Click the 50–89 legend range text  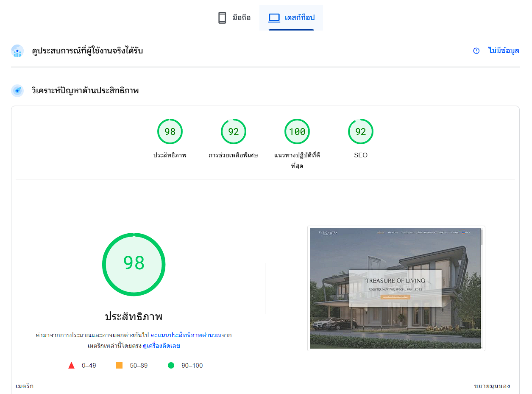pyautogui.click(x=139, y=365)
